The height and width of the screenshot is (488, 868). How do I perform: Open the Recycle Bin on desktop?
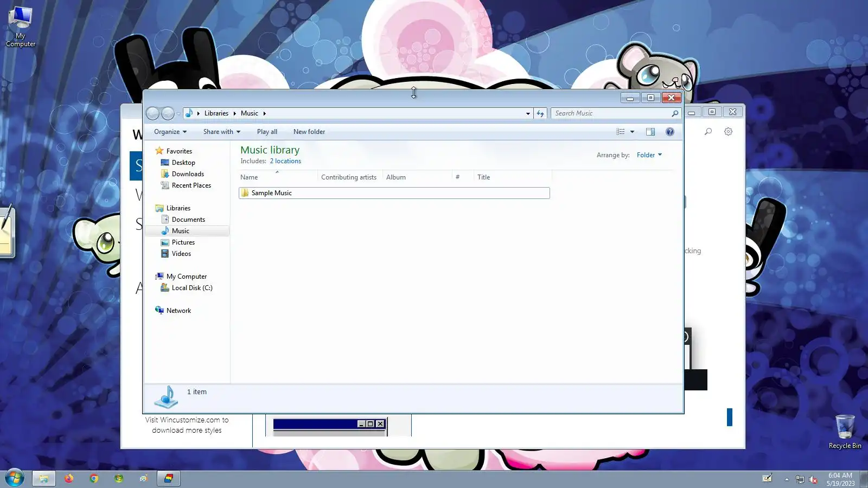(x=845, y=432)
